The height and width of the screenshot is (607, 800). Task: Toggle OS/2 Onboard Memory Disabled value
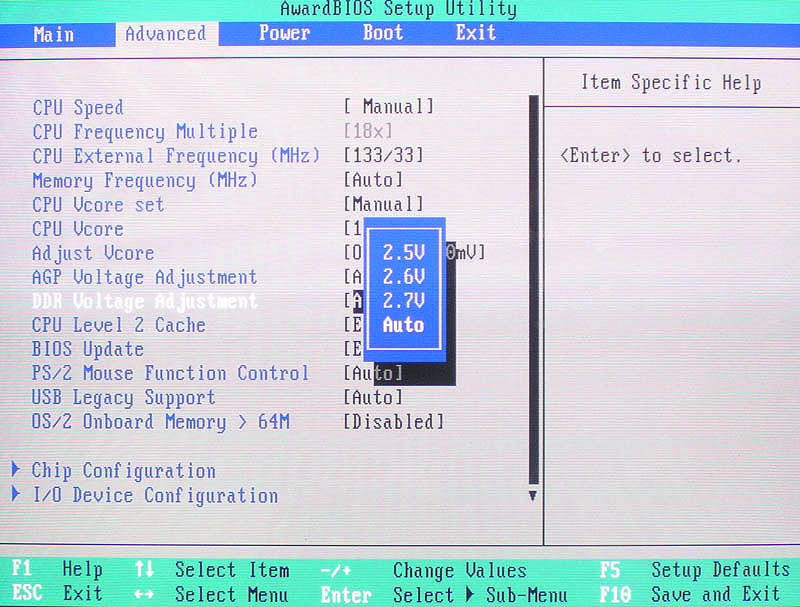(393, 422)
